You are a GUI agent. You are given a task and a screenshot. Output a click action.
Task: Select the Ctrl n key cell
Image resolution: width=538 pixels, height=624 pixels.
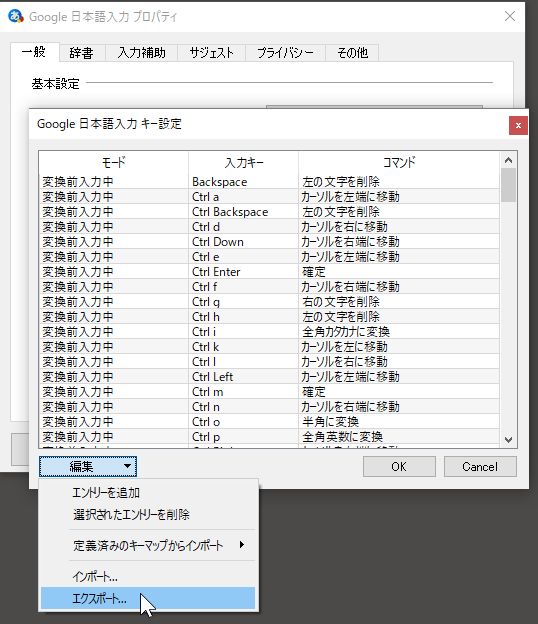coord(244,407)
